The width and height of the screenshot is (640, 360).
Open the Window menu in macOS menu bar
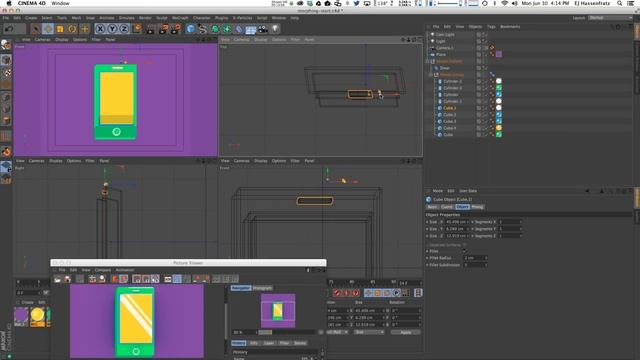(x=60, y=3)
